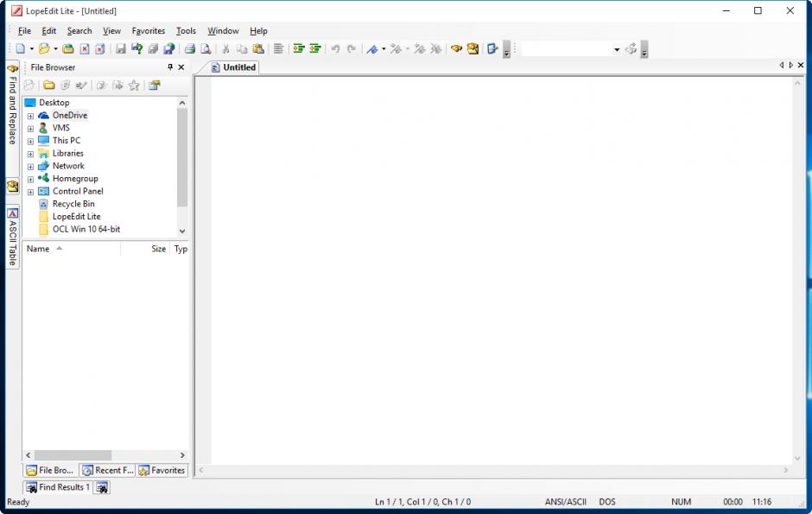Expand the This PC tree node
This screenshot has height=514, width=812.
click(30, 142)
